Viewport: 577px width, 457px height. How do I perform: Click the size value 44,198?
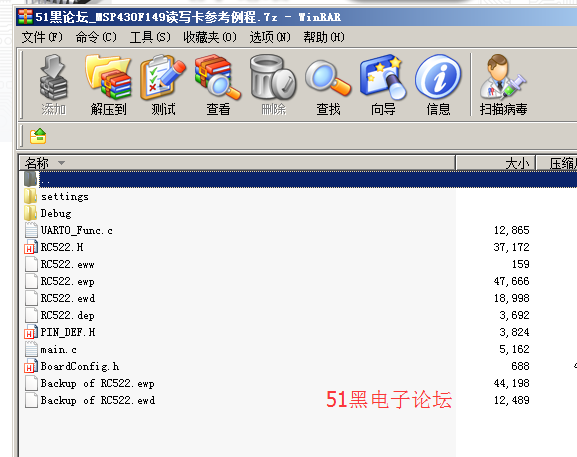coord(511,383)
